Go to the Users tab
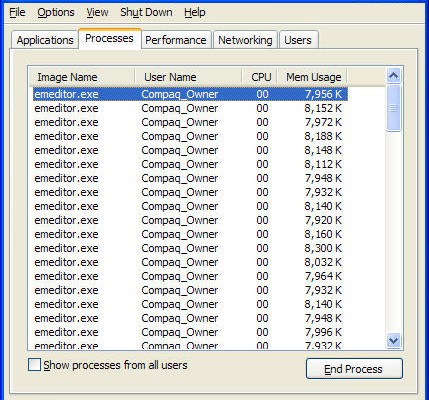This screenshot has height=400, width=429. click(298, 40)
